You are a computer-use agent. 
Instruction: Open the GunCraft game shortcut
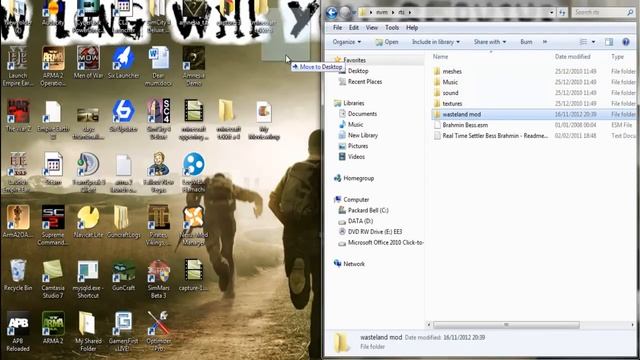tap(123, 275)
